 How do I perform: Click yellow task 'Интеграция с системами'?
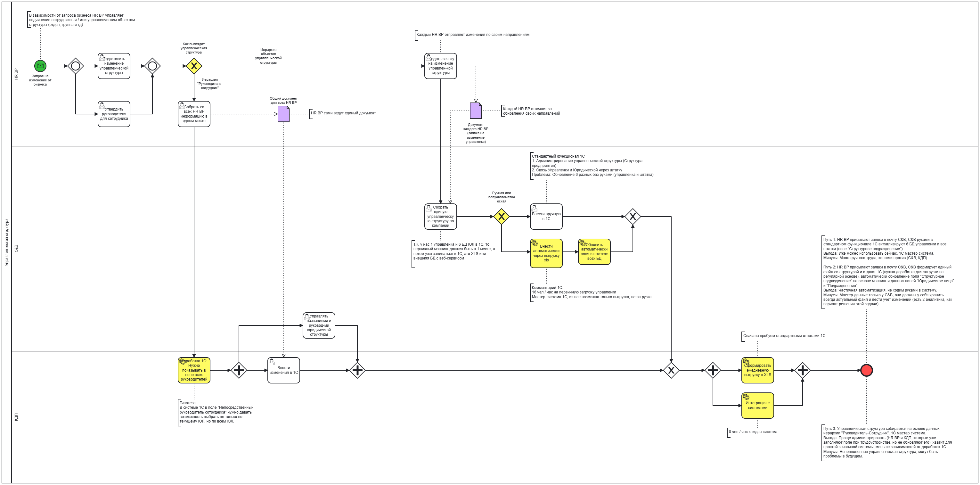tap(757, 406)
